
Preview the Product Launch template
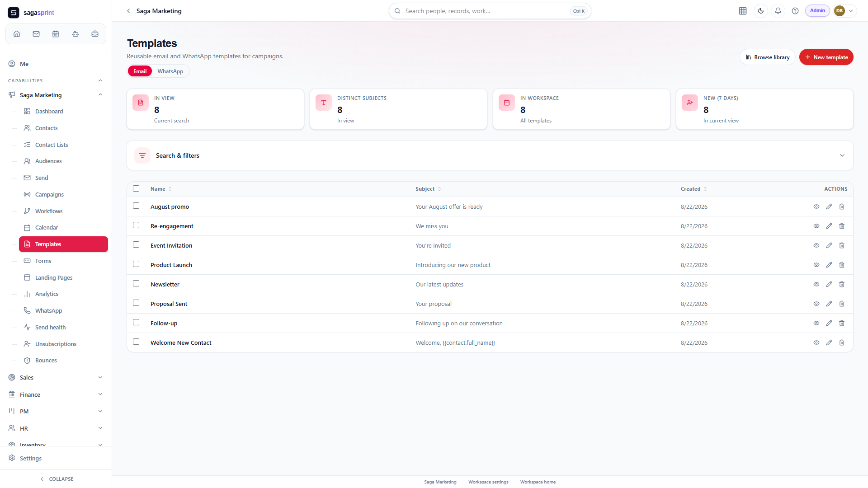click(x=816, y=265)
